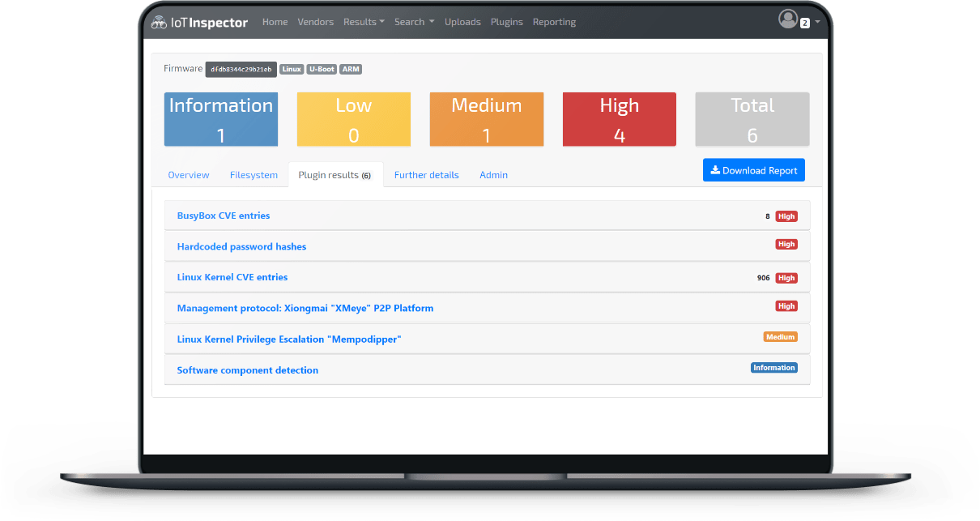Open the user avatar menu
This screenshot has width=980, height=521.
coord(788,19)
